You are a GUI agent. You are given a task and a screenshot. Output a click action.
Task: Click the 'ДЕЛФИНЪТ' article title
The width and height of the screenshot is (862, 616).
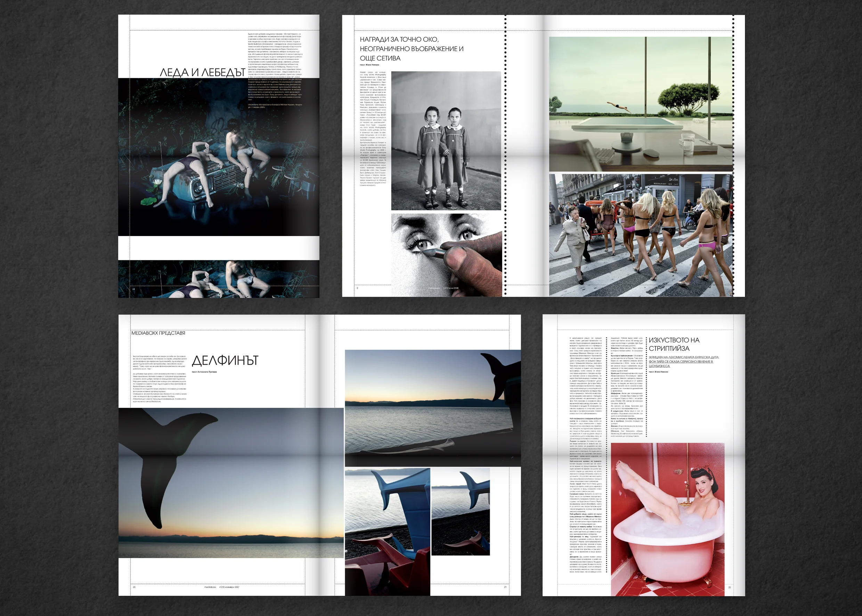225,360
